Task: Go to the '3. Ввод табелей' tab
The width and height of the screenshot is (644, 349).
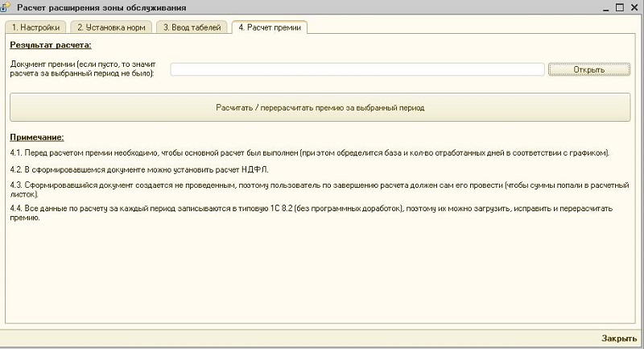Action: point(192,27)
